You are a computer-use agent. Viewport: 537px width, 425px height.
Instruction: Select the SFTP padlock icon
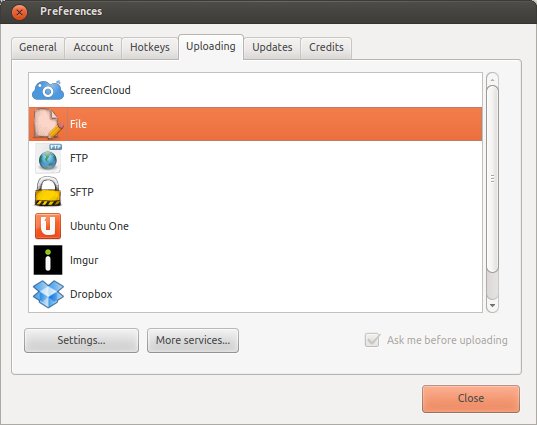click(48, 192)
